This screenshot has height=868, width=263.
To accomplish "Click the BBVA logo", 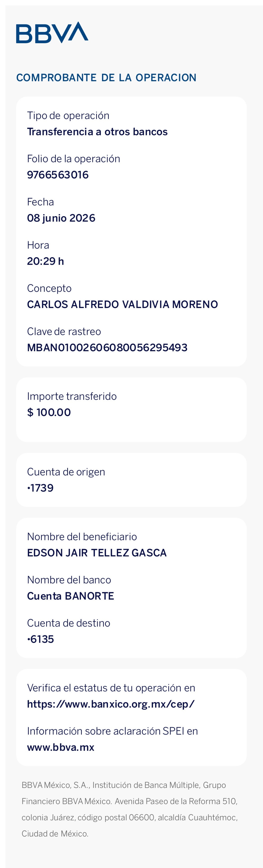I will tap(52, 32).
